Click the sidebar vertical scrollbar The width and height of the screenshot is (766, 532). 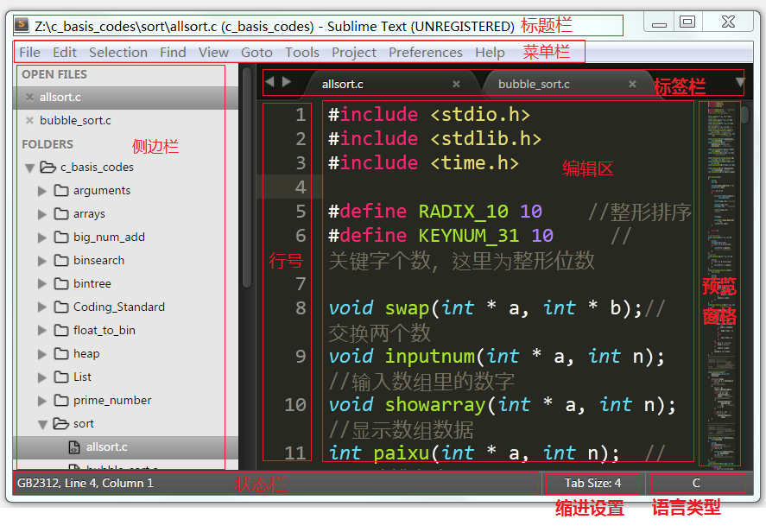[246, 173]
